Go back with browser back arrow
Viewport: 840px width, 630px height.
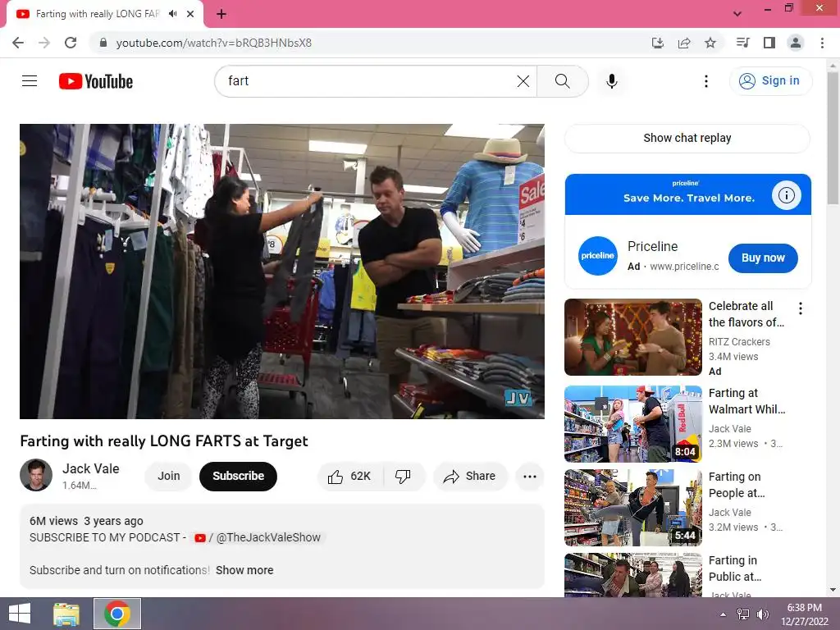point(18,43)
